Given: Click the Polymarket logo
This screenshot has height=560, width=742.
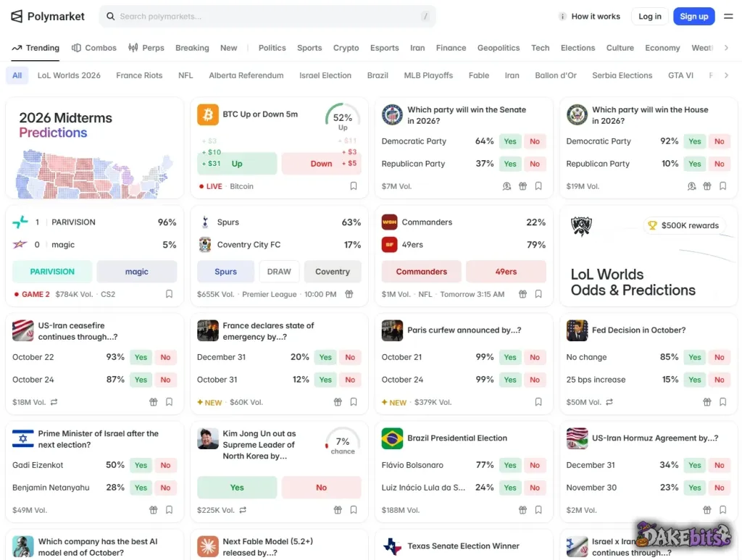Looking at the screenshot, I should [47, 17].
